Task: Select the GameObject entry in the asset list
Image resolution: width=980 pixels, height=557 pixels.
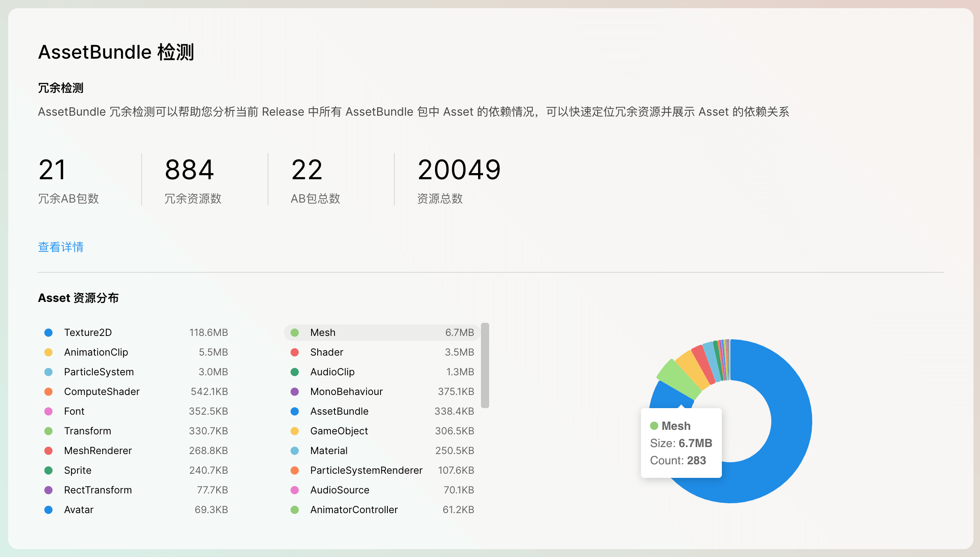Action: tap(339, 431)
